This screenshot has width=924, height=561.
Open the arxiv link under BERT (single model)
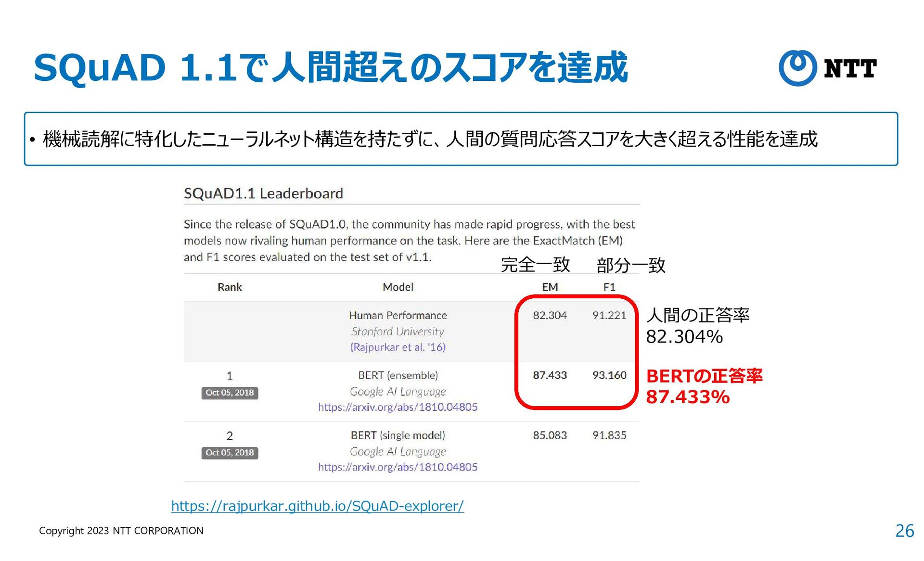pyautogui.click(x=398, y=467)
